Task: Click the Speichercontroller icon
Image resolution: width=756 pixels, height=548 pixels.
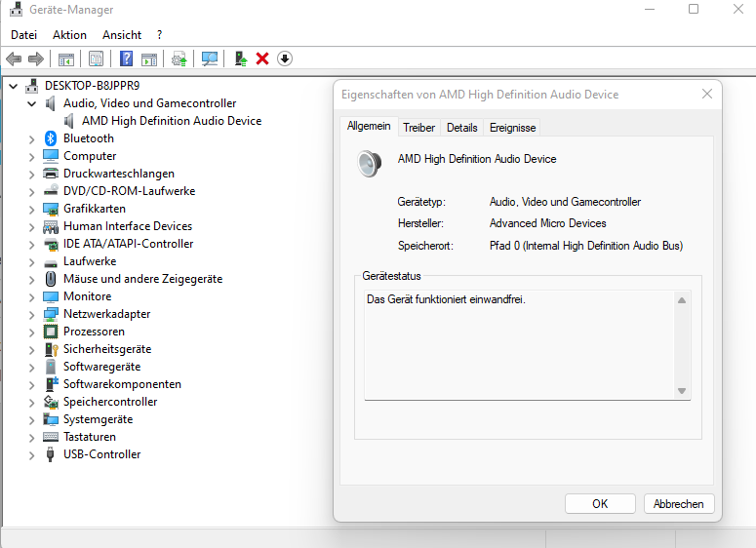Action: click(51, 402)
